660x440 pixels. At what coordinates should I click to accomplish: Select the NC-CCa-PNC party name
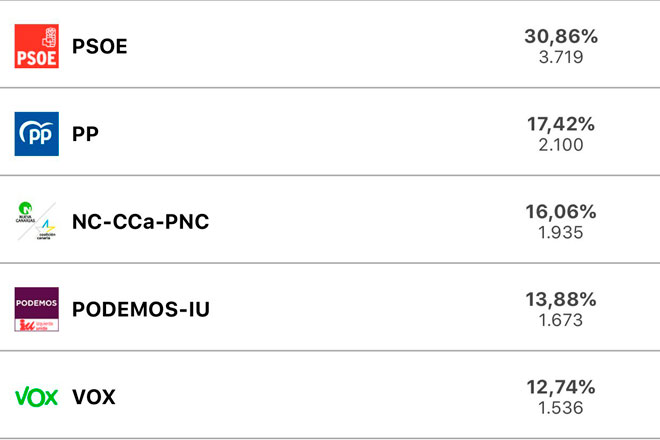[140, 222]
